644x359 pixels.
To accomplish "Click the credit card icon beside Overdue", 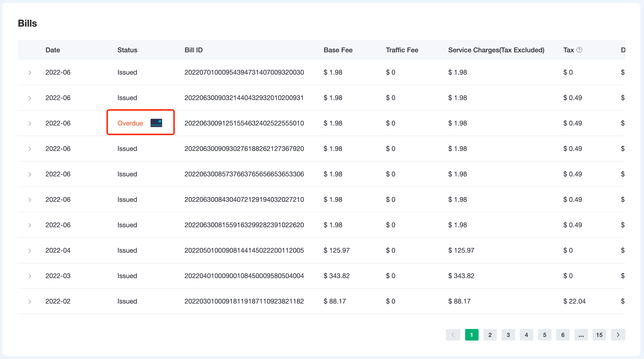I will coord(156,123).
